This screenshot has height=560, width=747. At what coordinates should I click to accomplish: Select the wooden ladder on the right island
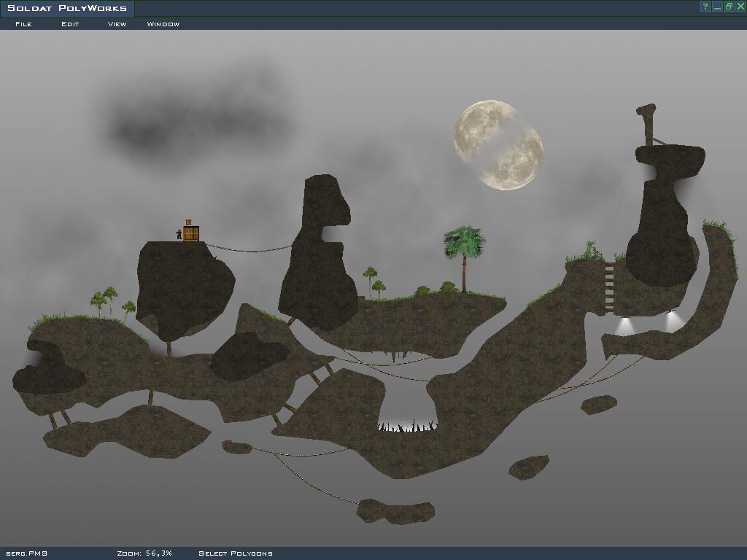(609, 286)
